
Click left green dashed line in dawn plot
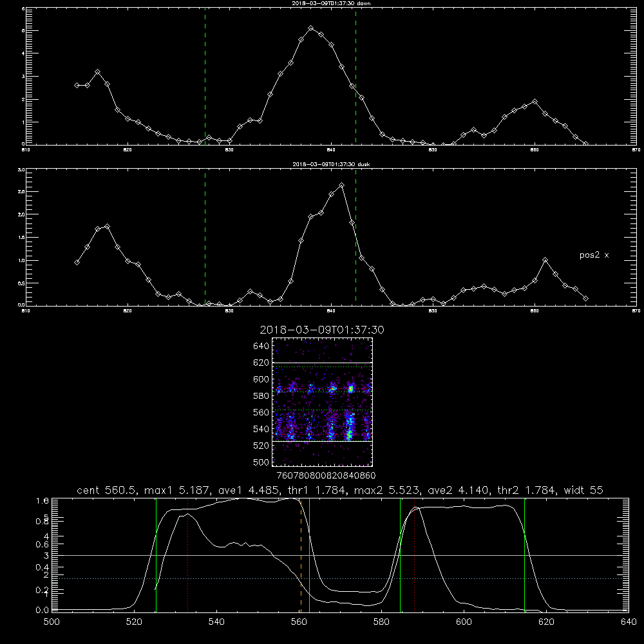click(205, 76)
